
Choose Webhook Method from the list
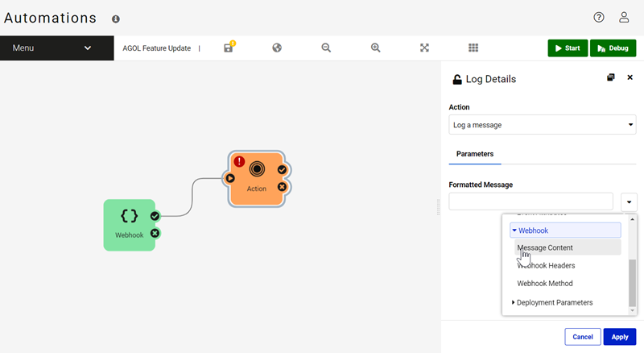pyautogui.click(x=545, y=284)
